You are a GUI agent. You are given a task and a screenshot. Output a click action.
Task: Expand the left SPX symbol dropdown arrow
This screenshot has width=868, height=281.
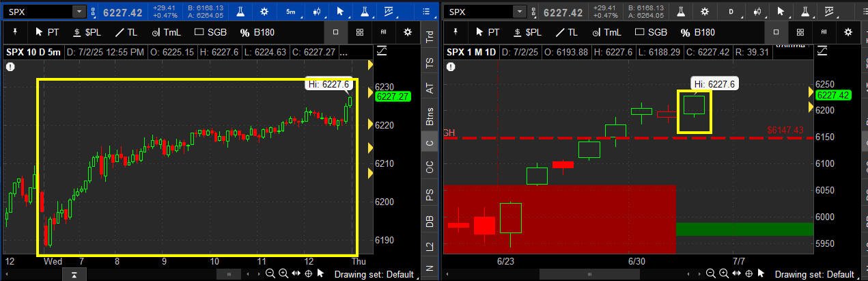(79, 12)
